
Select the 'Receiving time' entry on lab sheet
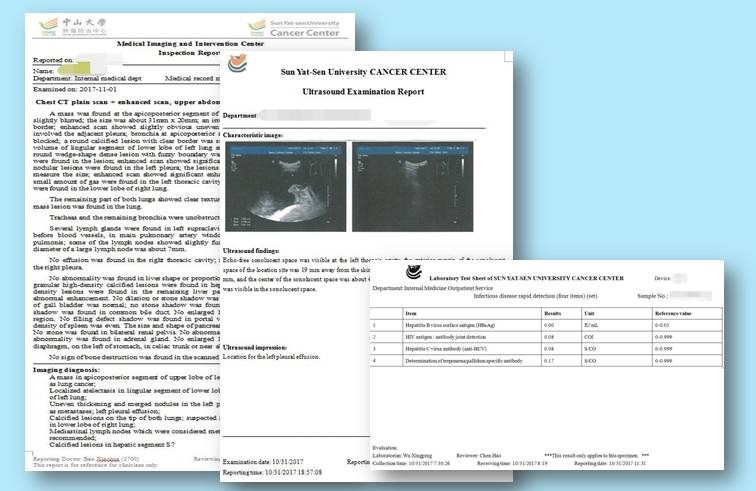click(512, 463)
